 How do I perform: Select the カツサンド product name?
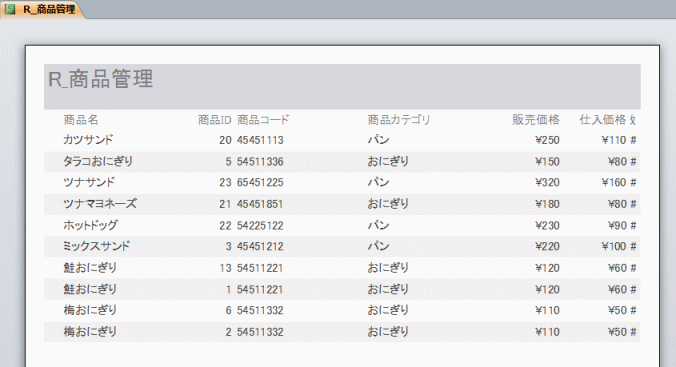(88, 140)
